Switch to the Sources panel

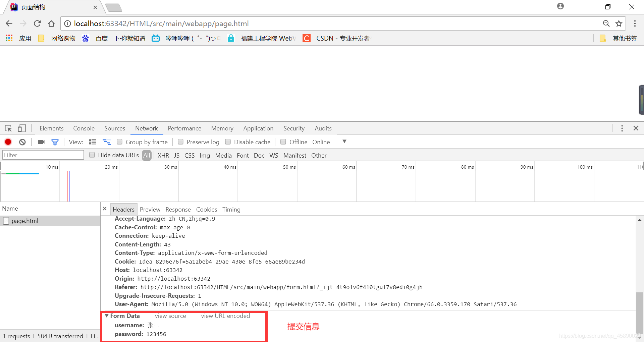click(115, 128)
